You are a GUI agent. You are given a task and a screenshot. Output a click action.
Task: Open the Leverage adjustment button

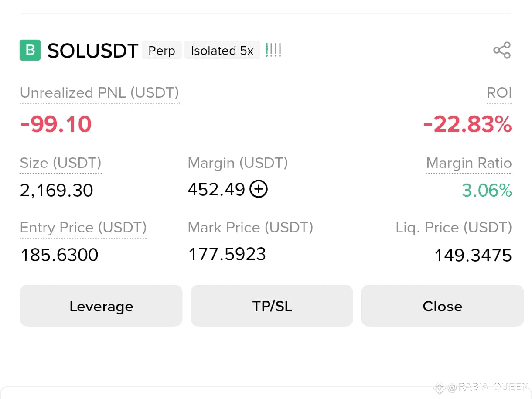(x=101, y=306)
